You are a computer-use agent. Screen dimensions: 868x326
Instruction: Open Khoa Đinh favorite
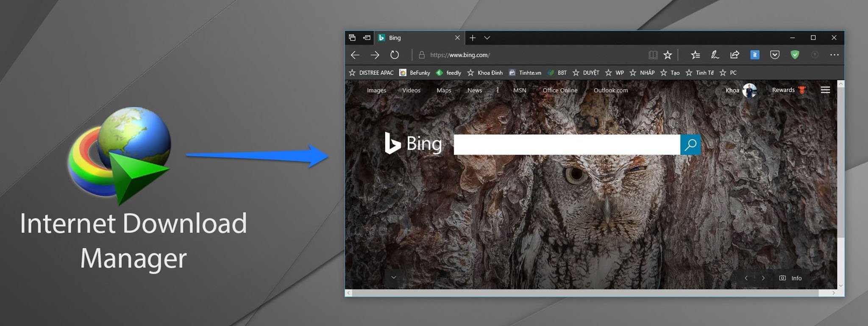click(x=485, y=73)
